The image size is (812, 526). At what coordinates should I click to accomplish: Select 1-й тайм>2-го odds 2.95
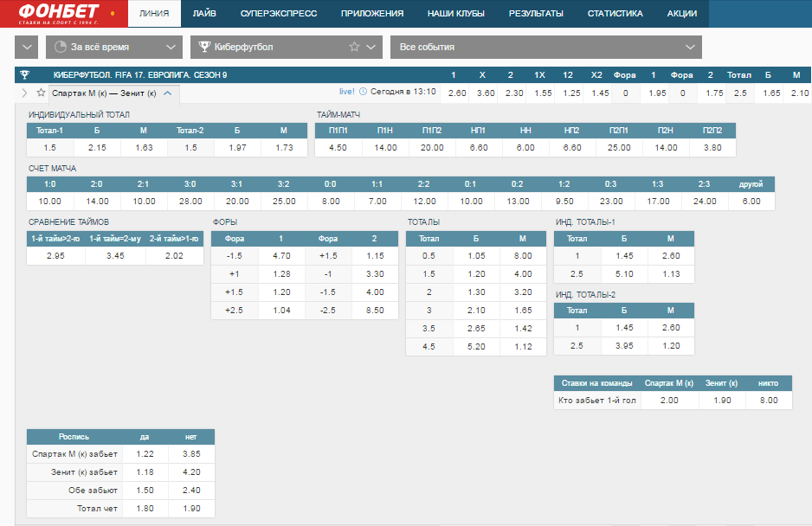(x=55, y=256)
